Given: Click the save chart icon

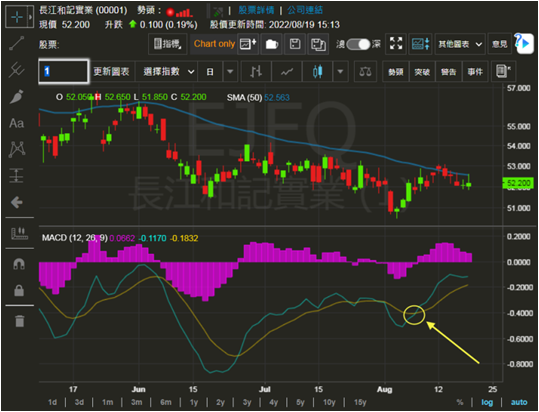Looking at the screenshot, I should (x=295, y=44).
